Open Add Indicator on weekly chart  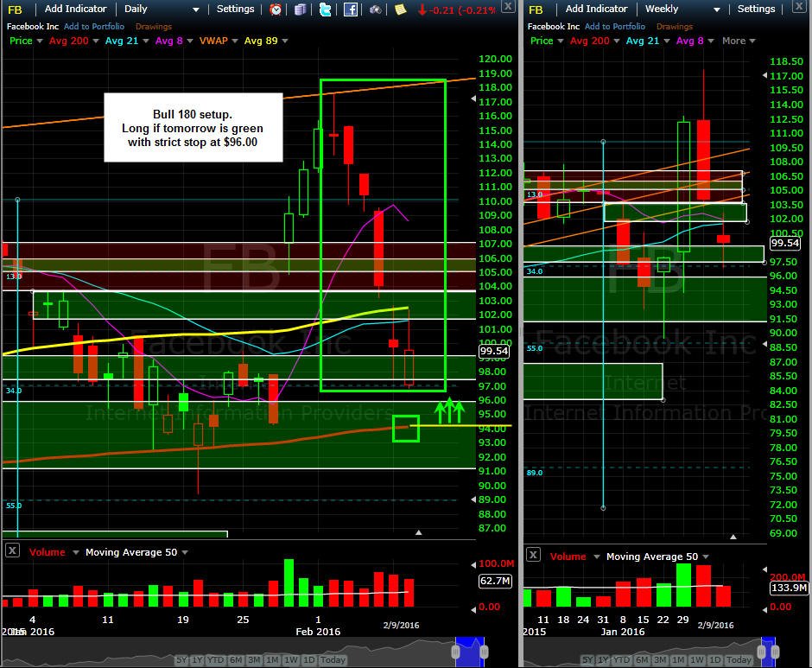(596, 9)
